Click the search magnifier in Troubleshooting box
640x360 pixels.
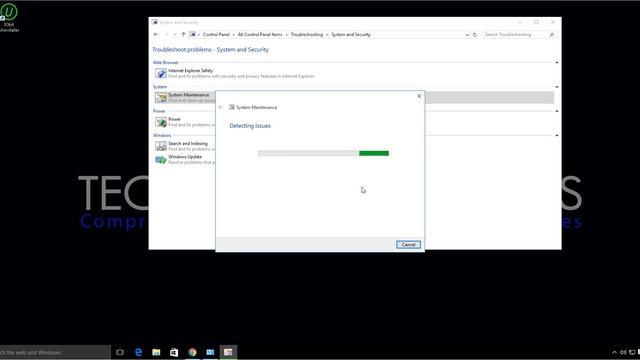551,35
